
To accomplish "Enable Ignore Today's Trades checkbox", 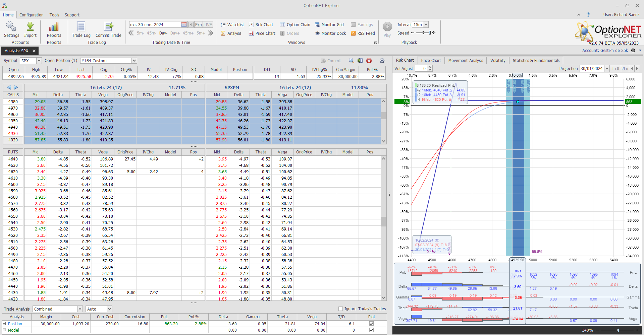I will coord(341,309).
